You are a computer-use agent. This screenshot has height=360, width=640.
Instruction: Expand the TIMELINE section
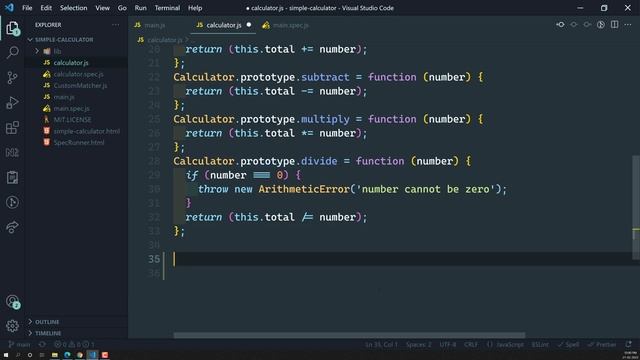[48, 333]
